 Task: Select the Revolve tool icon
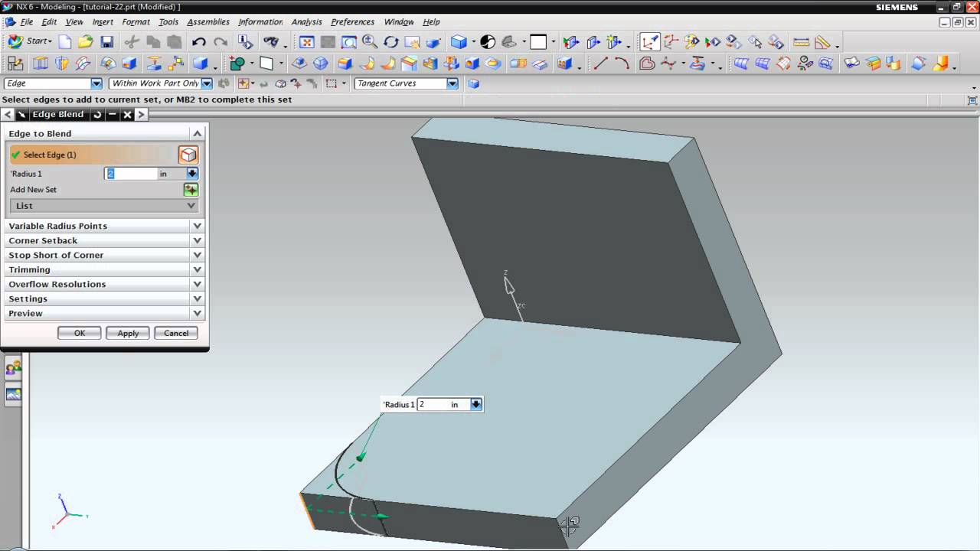click(x=61, y=64)
